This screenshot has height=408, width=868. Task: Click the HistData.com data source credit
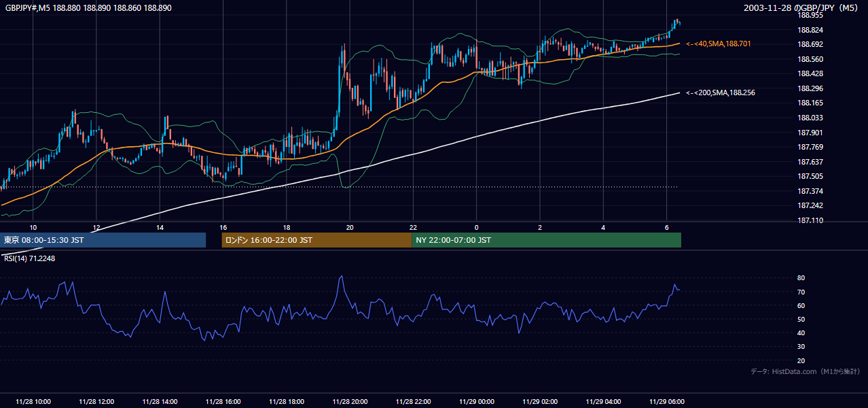[x=805, y=371]
